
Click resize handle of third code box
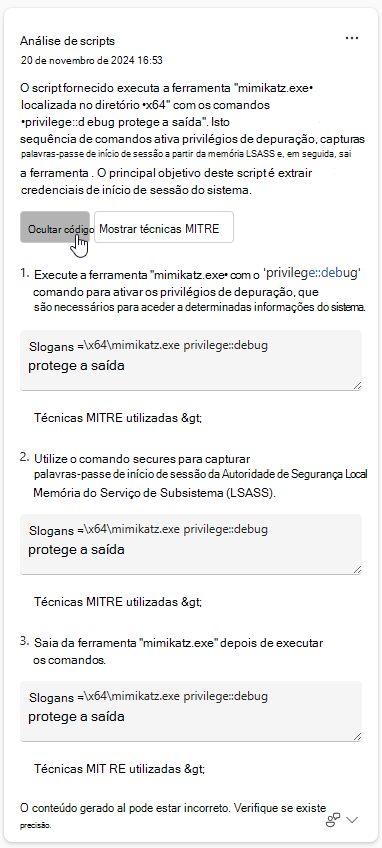pos(357,736)
